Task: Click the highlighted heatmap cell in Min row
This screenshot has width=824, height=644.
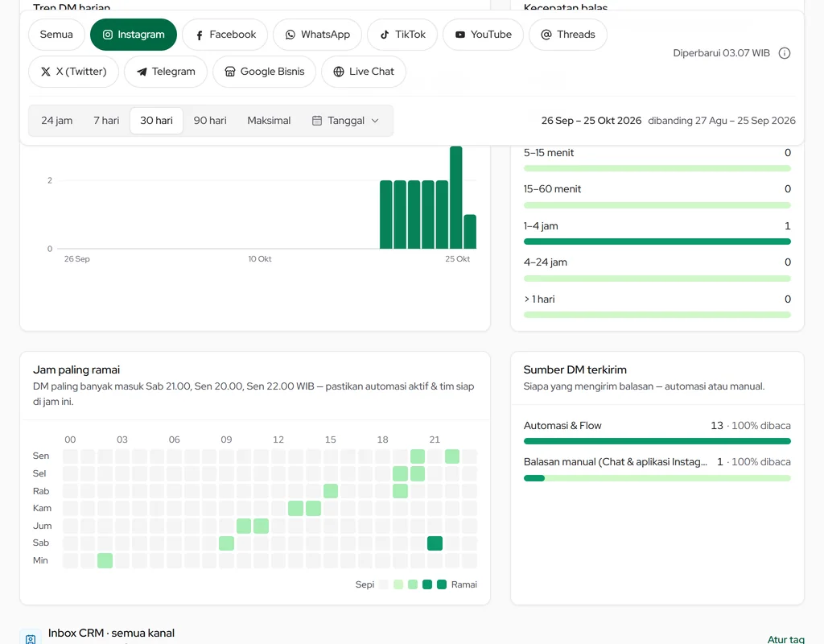Action: point(105,560)
